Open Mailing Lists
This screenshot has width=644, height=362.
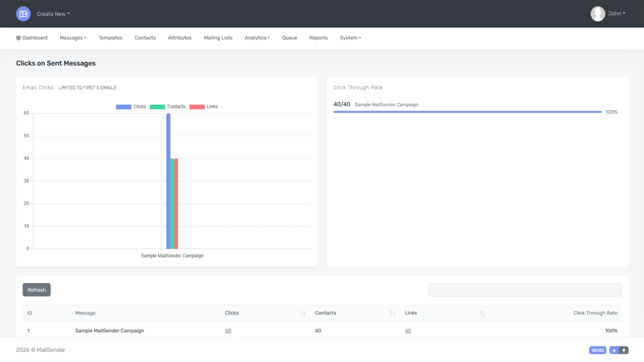tap(218, 38)
